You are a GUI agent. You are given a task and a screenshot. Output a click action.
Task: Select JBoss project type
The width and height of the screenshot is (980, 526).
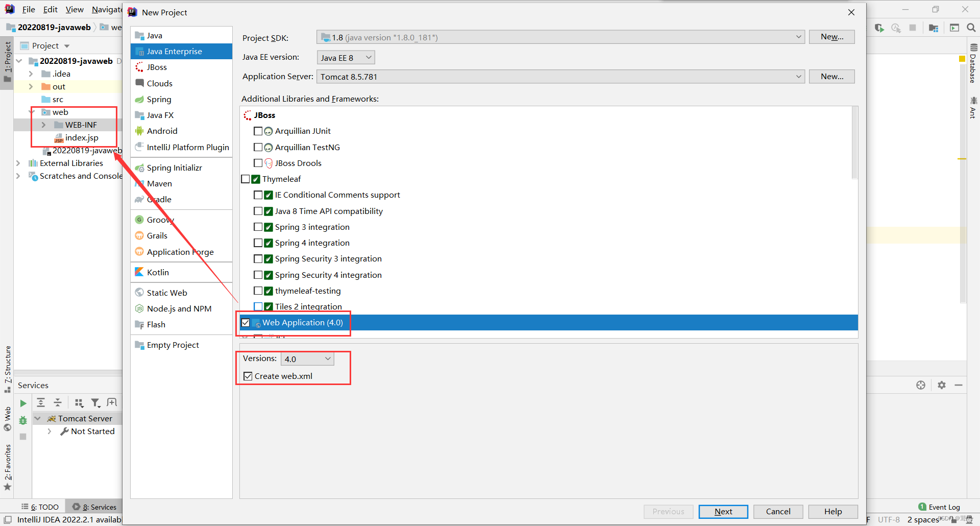181,67
